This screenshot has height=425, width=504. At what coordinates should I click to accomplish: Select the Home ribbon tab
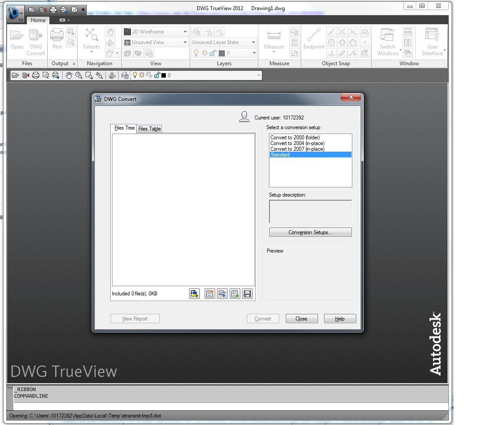[38, 20]
